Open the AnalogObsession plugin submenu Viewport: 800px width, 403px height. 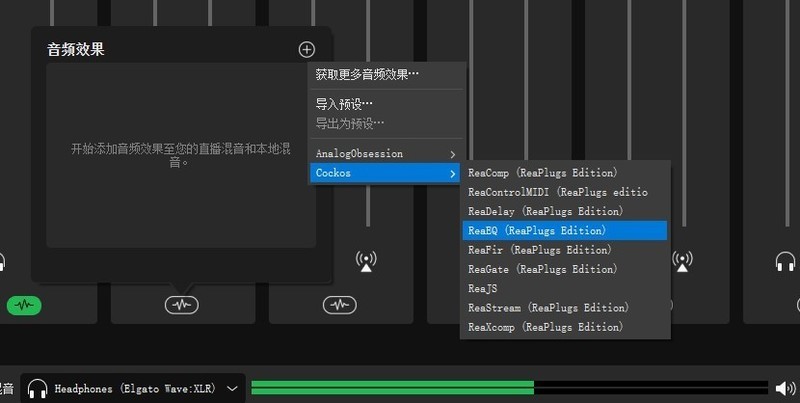(x=386, y=154)
